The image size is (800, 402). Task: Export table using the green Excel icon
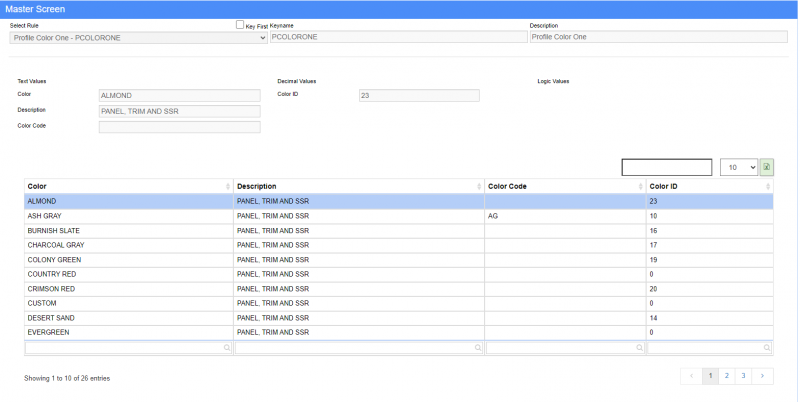click(x=766, y=167)
